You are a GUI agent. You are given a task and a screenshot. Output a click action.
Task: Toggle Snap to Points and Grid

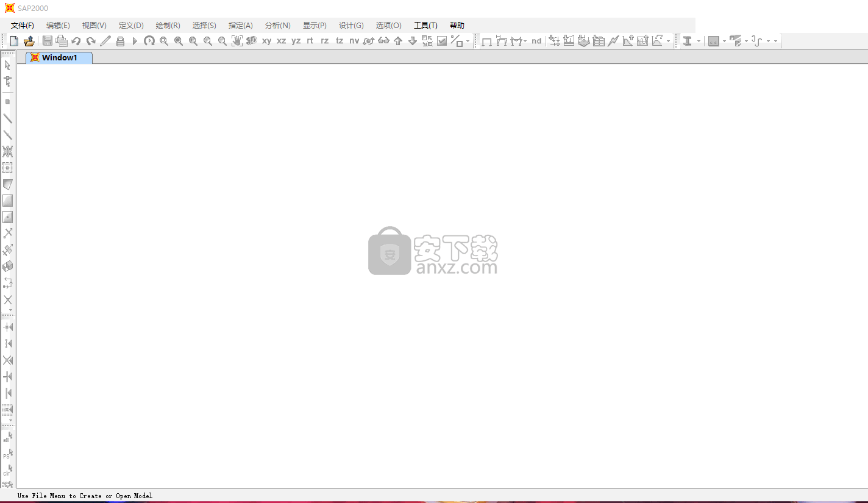[x=8, y=327]
